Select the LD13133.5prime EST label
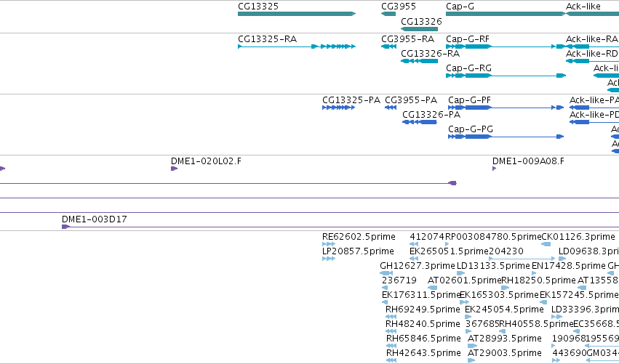Viewport: 619px width, 364px height. 493,266
